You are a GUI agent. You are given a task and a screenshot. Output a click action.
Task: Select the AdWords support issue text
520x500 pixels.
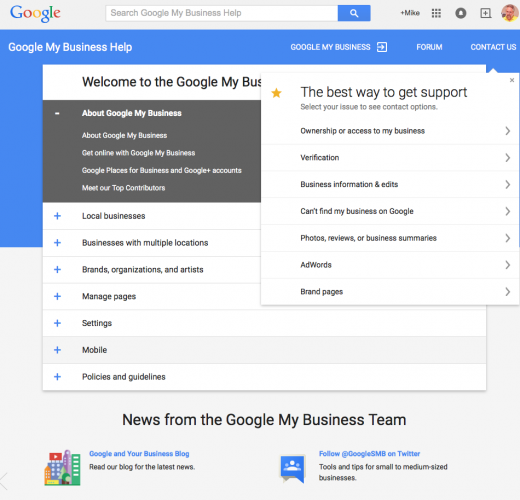coord(316,265)
